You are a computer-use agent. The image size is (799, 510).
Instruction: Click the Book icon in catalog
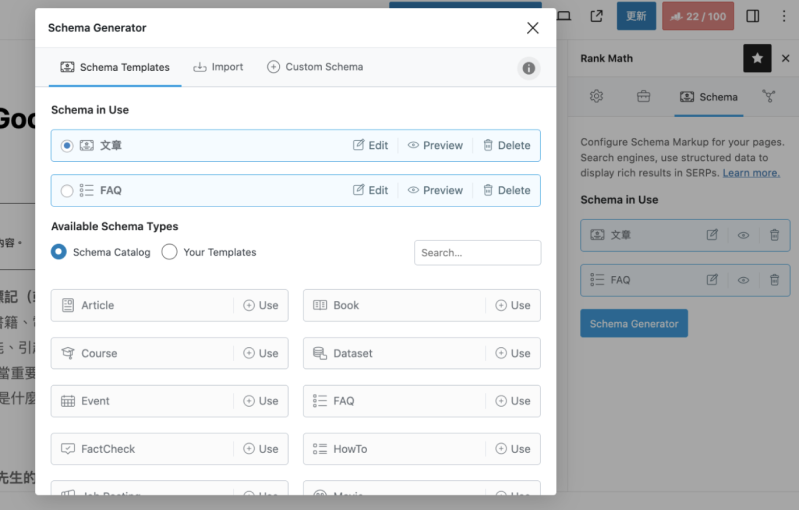click(x=320, y=305)
